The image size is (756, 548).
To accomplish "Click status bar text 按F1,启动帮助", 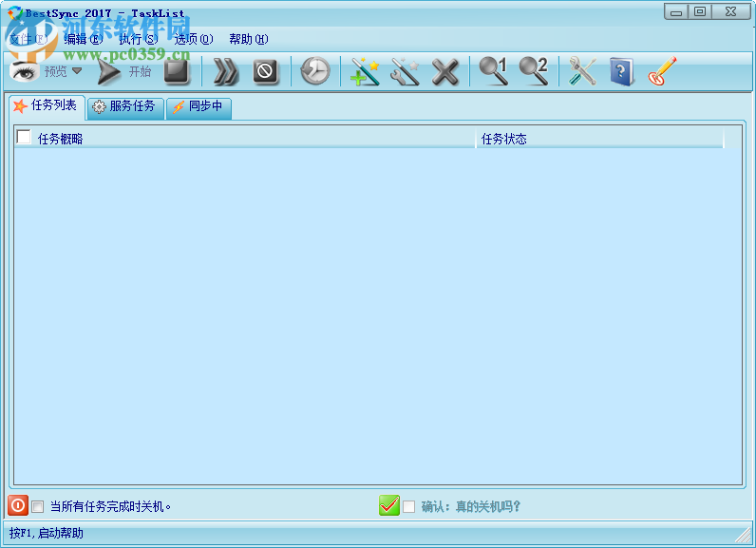I will click(x=47, y=533).
